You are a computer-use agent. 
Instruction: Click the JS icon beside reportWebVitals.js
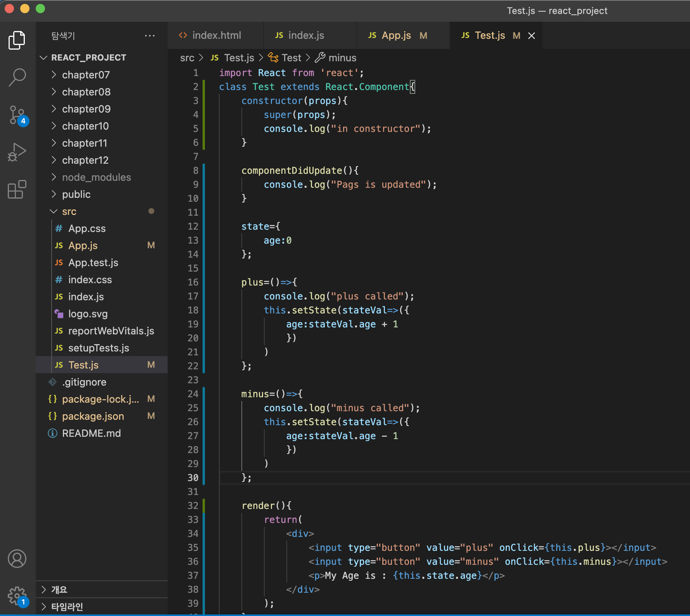click(x=59, y=331)
